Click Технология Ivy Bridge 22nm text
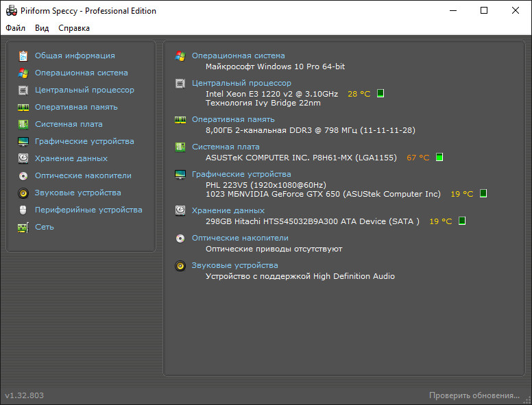The height and width of the screenshot is (405, 532). point(263,103)
